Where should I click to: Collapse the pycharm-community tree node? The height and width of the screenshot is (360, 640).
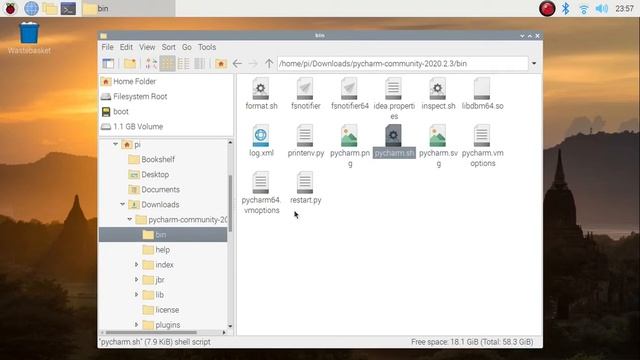click(x=129, y=219)
